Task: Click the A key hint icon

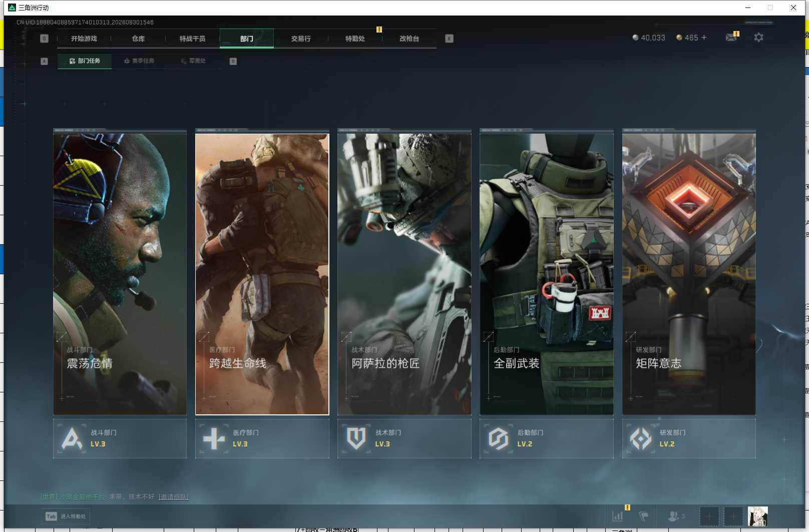Action: 44,61
